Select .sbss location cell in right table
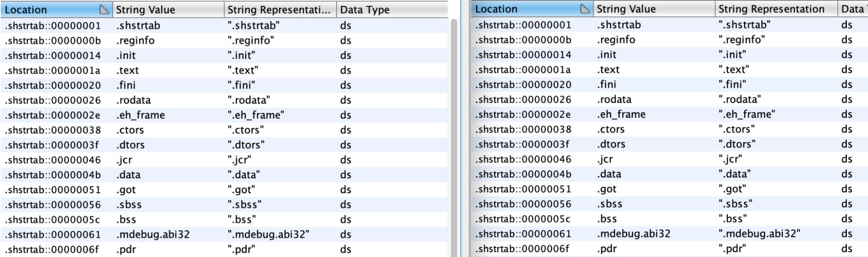The width and height of the screenshot is (868, 257). click(x=523, y=204)
